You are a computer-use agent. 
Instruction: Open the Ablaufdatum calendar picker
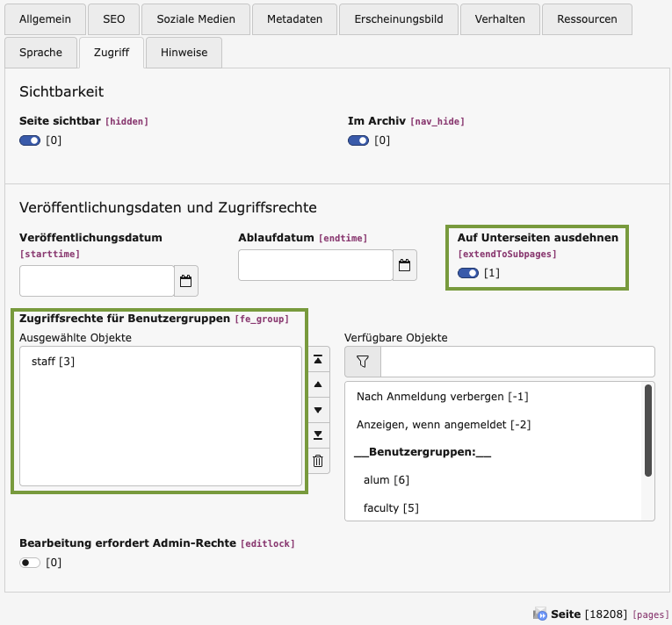point(405,265)
